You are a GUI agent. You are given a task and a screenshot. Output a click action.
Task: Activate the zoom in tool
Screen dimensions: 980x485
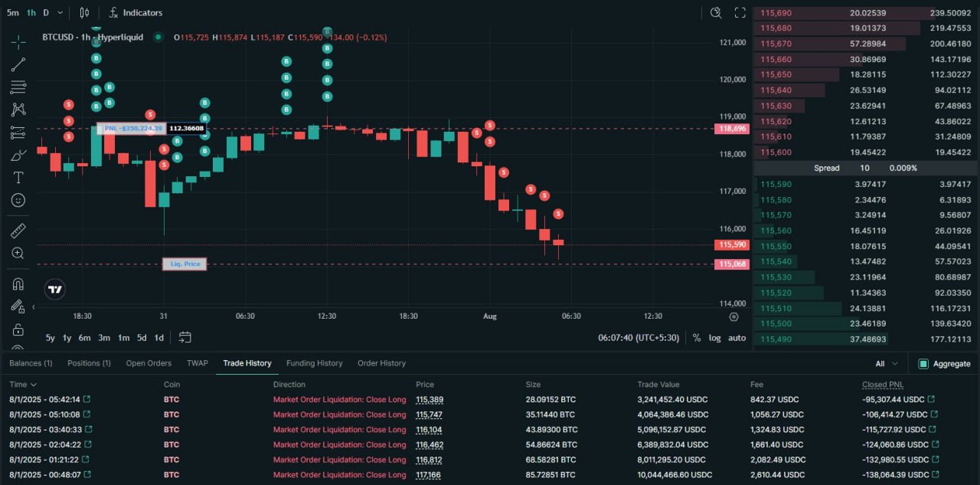coord(18,253)
